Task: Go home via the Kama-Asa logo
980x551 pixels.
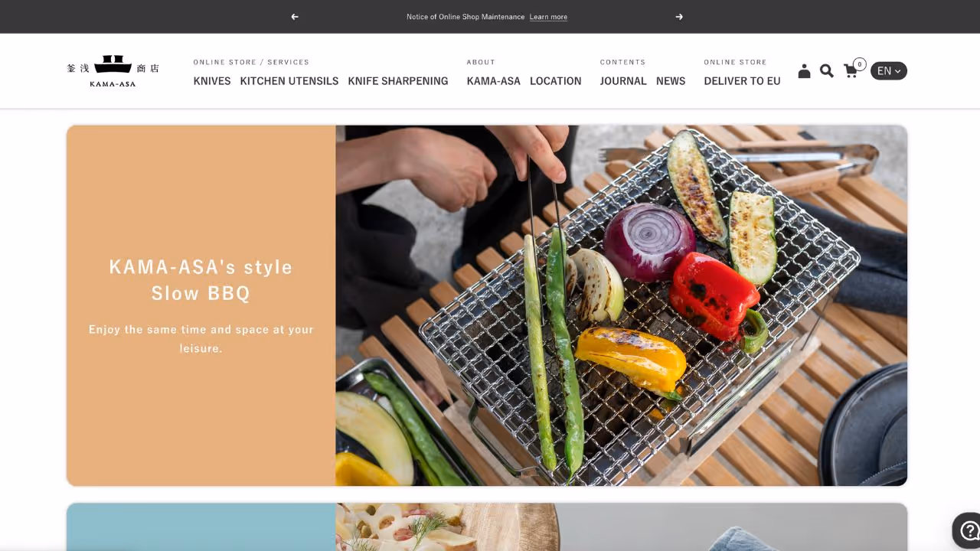Action: click(113, 71)
